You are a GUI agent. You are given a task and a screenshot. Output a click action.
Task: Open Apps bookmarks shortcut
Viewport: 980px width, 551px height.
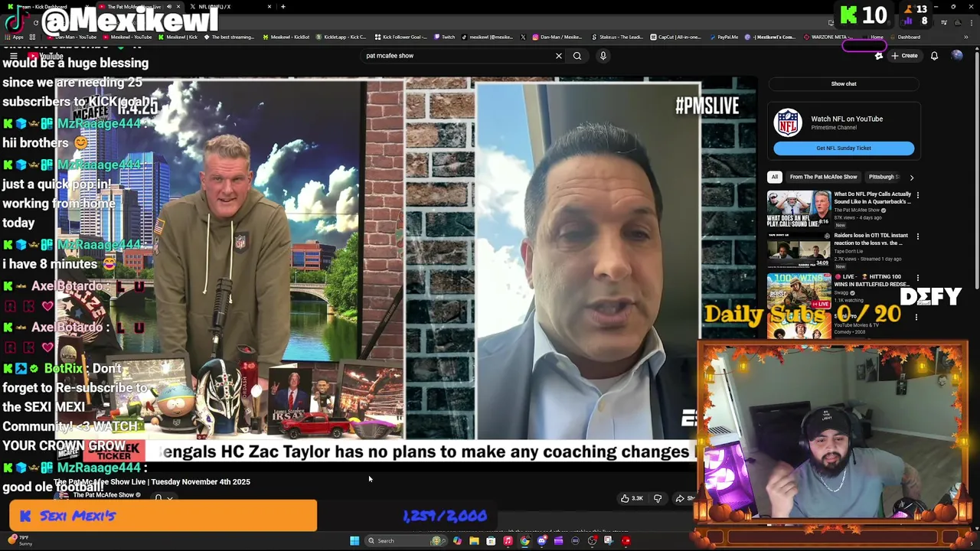click(x=15, y=37)
